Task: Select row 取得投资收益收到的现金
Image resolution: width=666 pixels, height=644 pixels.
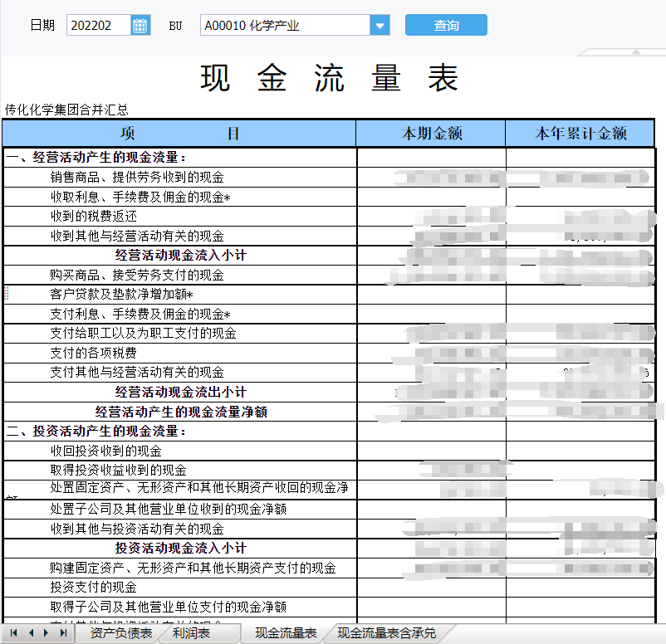Action: pos(329,470)
